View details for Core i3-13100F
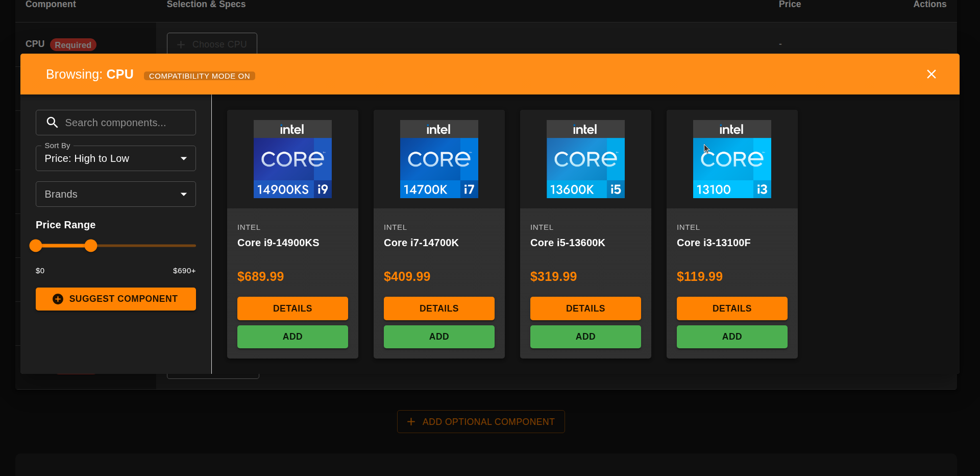This screenshot has width=980, height=476. coord(732,308)
